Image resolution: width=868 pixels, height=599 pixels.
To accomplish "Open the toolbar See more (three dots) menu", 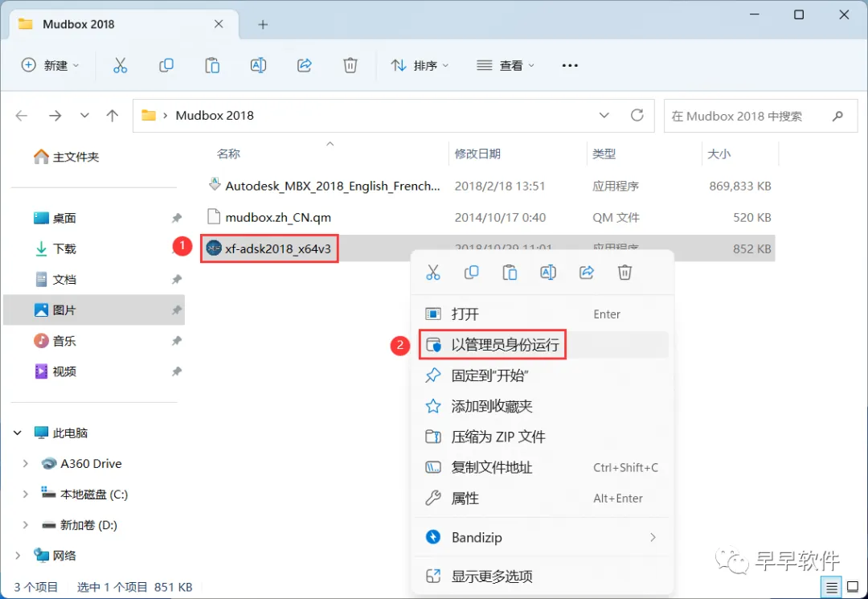I will [x=570, y=65].
